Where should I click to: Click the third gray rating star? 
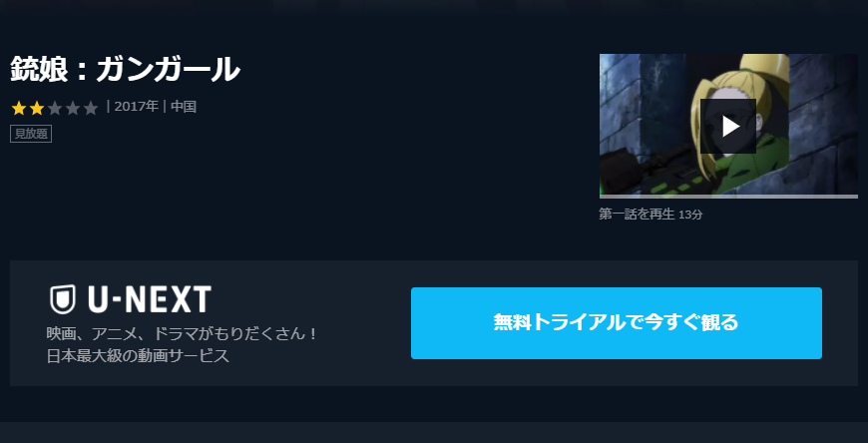point(55,108)
